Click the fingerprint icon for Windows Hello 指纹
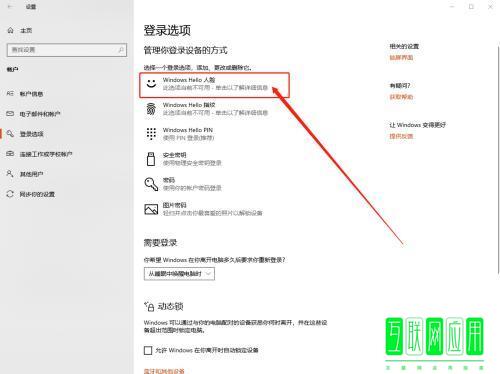This screenshot has height=374, width=500. (x=151, y=109)
